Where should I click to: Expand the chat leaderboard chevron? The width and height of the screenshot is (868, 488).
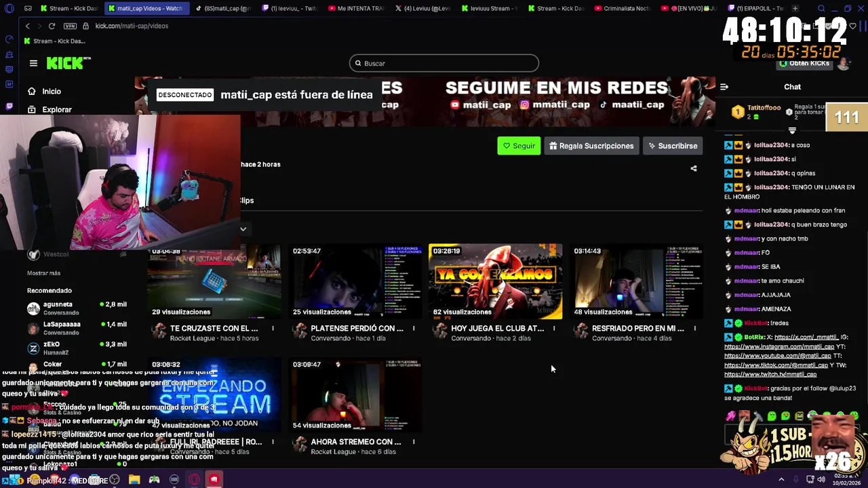click(x=792, y=130)
